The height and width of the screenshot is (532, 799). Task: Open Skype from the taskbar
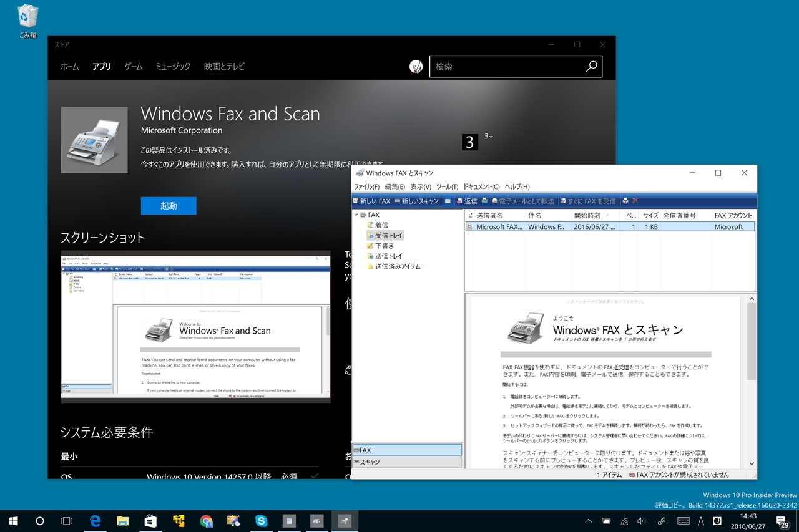click(x=261, y=521)
